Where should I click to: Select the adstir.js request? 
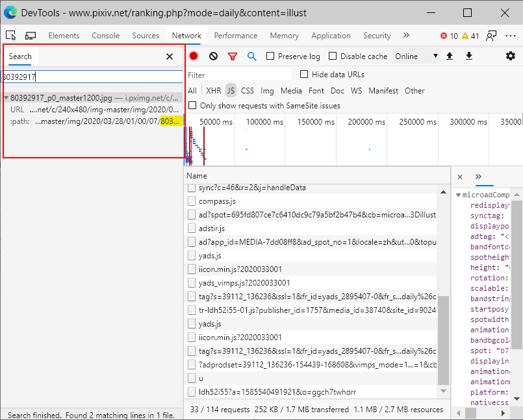[x=310, y=229]
